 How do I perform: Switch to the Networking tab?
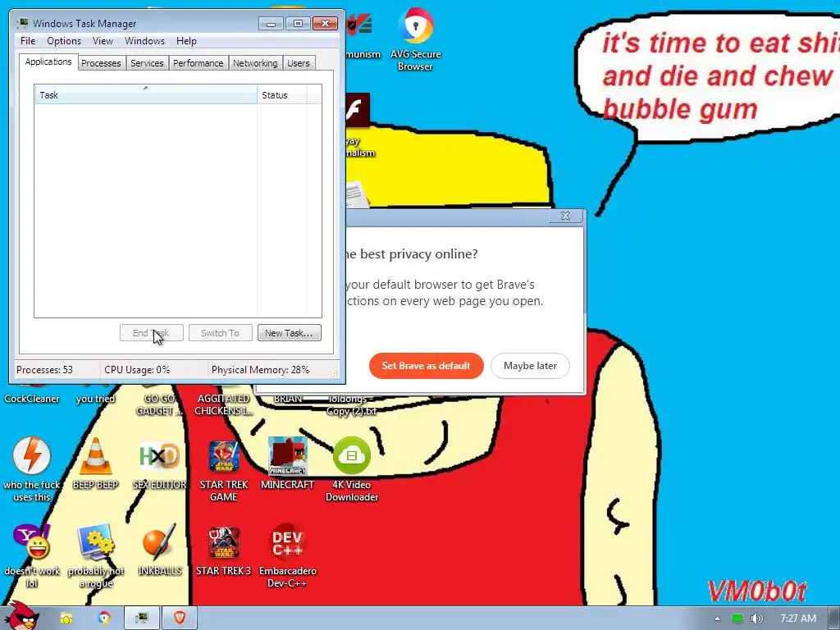[255, 63]
